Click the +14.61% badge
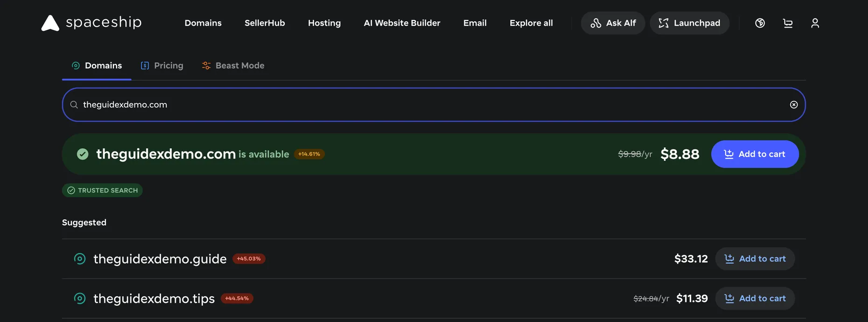This screenshot has width=868, height=322. click(309, 154)
